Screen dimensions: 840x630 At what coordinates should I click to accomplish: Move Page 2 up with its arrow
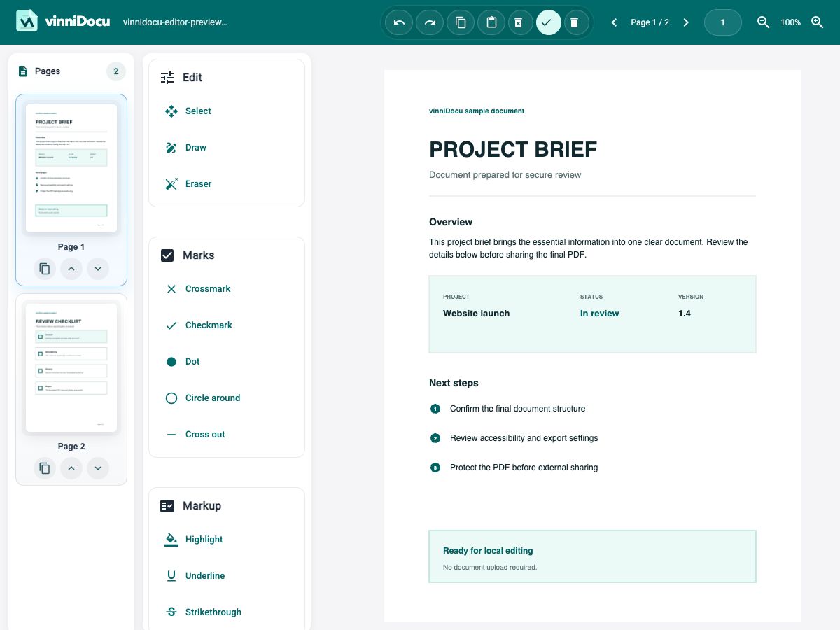click(x=71, y=468)
